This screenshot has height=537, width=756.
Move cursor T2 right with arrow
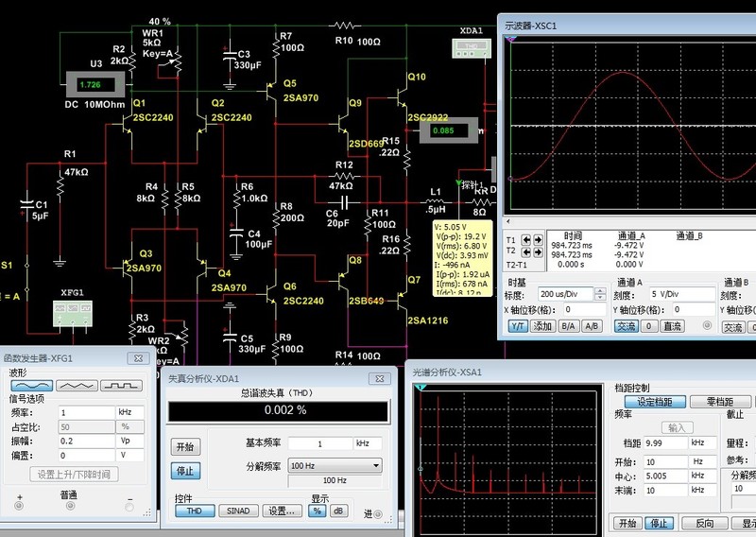pos(539,253)
